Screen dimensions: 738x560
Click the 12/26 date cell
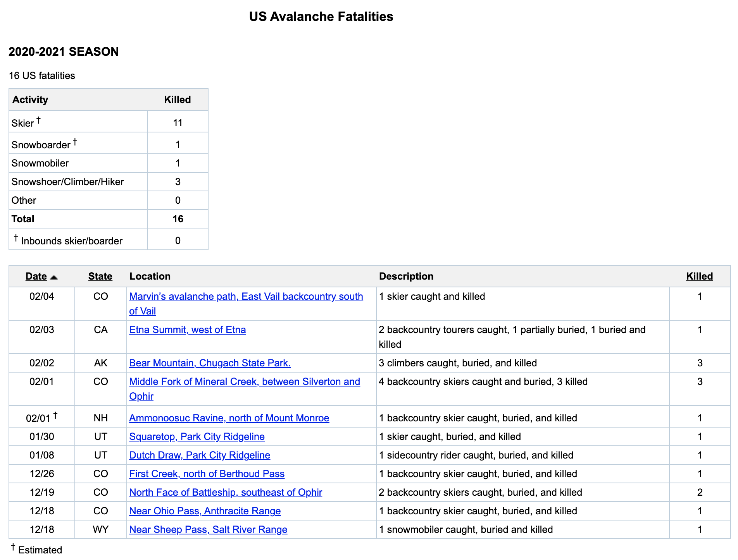pos(42,474)
